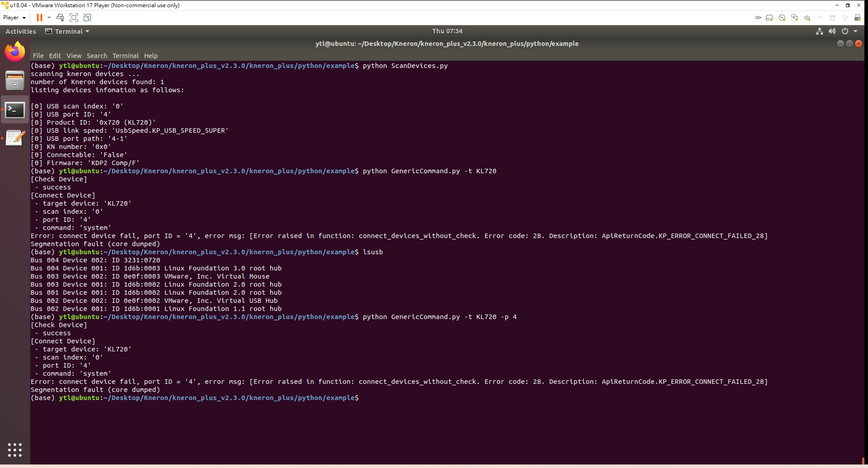Expand the VMware device toolbar chevron
The image size is (868, 468).
[758, 18]
